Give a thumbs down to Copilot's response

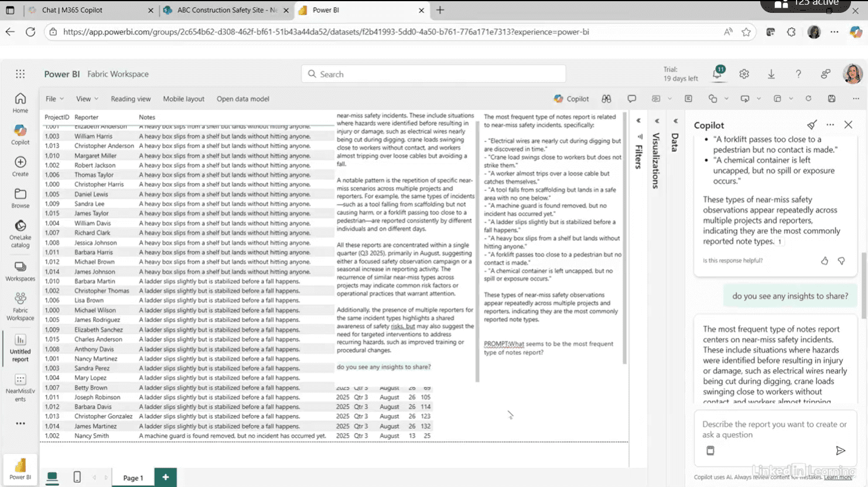841,261
